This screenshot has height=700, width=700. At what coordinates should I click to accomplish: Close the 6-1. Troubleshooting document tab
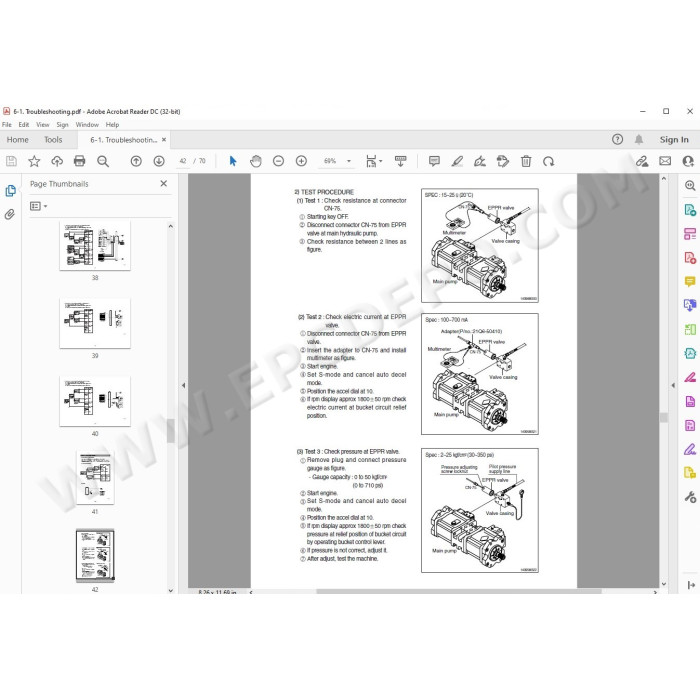164,140
